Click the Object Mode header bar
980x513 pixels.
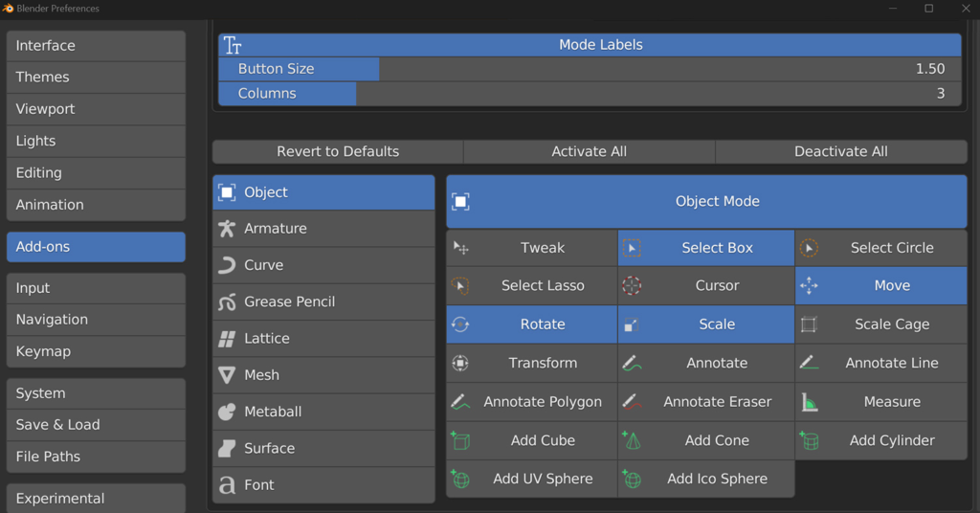pos(706,202)
